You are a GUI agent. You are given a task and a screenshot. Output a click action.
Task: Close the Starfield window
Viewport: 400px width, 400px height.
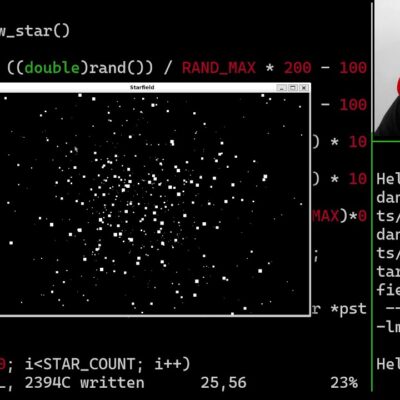pyautogui.click(x=304, y=88)
